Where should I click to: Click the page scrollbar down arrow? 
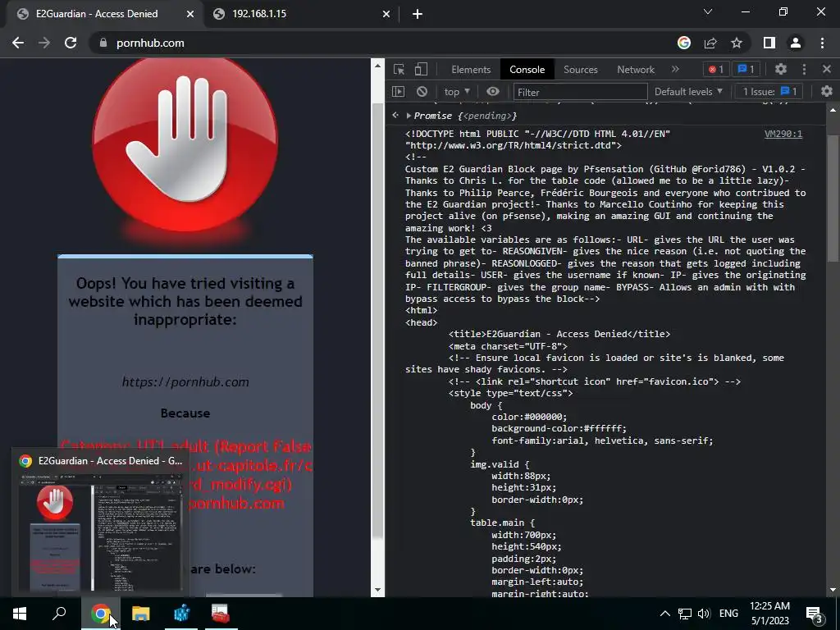[x=377, y=590]
